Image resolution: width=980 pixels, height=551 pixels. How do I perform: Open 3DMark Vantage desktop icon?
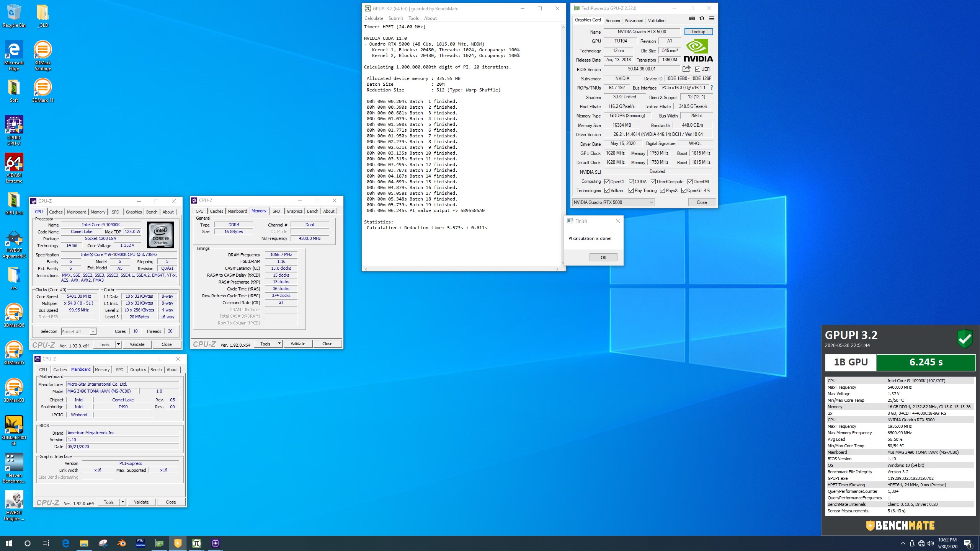click(x=43, y=56)
